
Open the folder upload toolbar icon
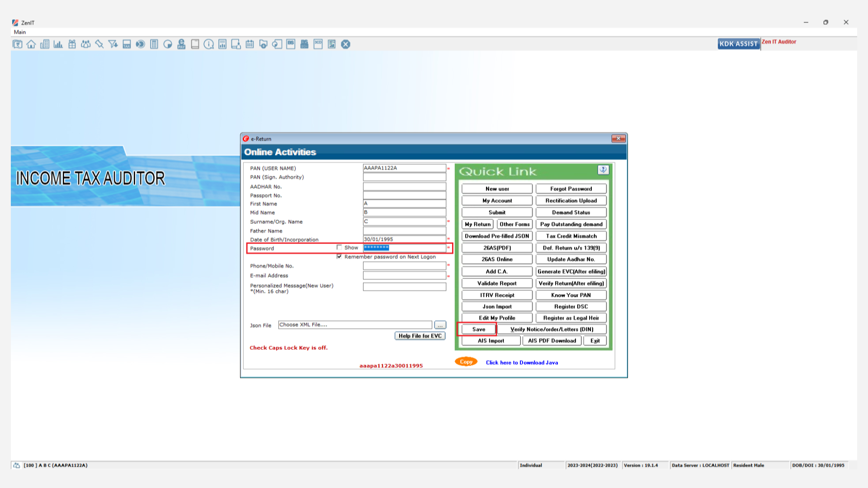[x=264, y=44]
